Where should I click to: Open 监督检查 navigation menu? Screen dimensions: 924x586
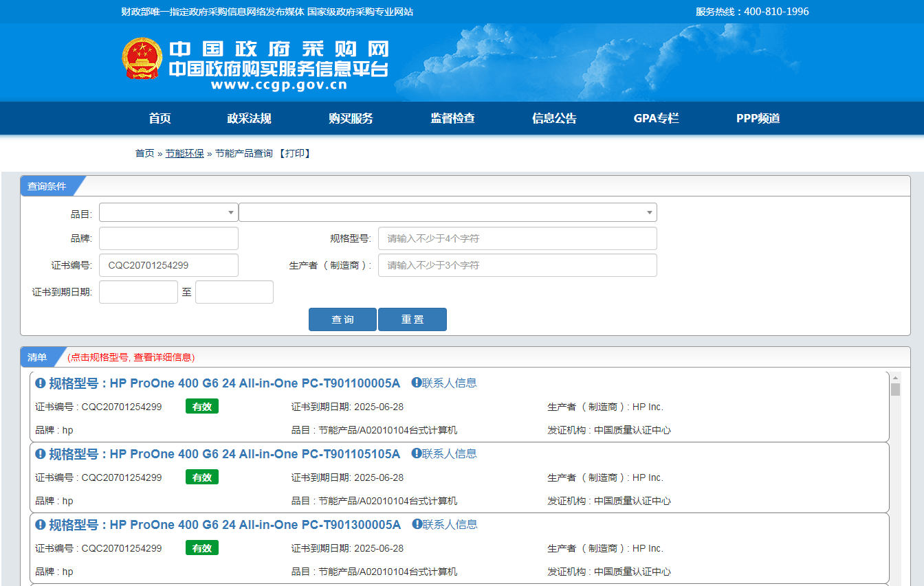(x=452, y=118)
